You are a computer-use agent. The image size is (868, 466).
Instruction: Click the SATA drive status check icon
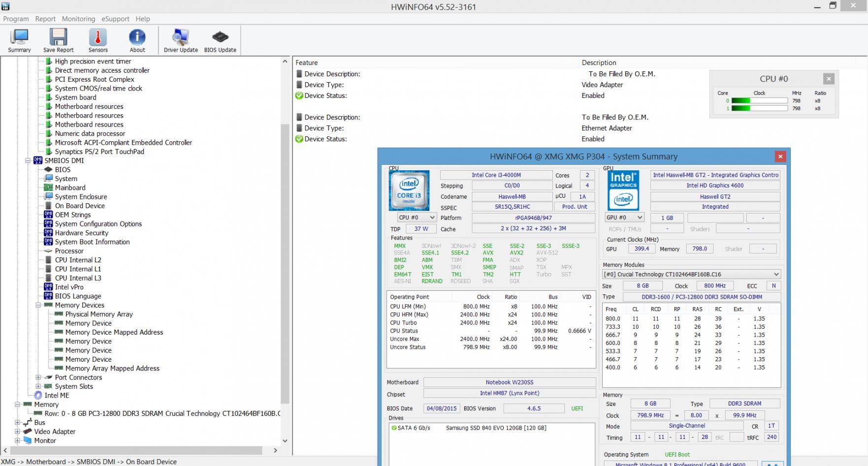(394, 428)
